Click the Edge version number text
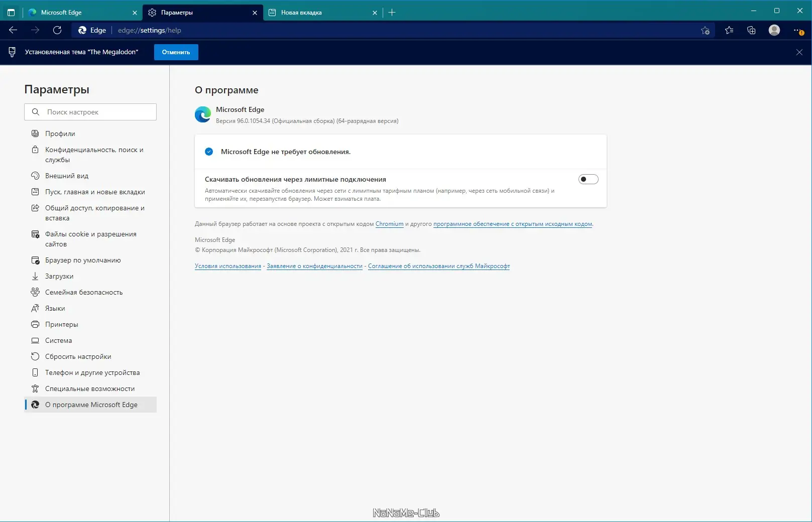The width and height of the screenshot is (812, 522). 307,121
